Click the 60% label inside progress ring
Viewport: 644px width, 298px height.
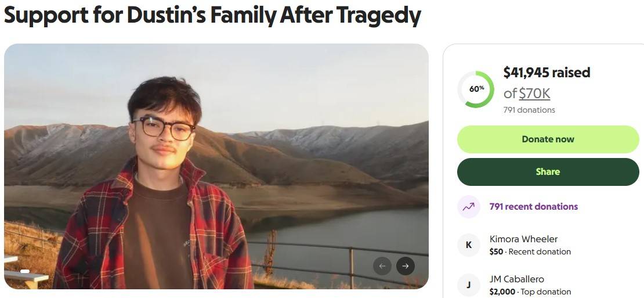tap(476, 88)
